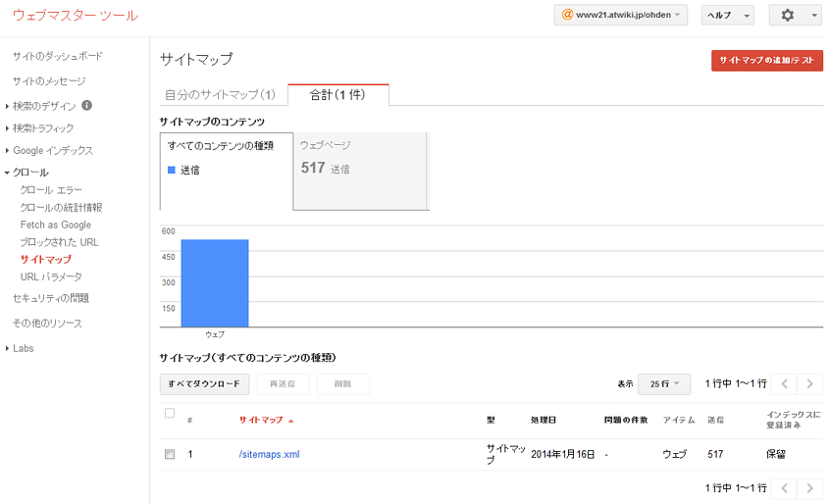Select すべてのコンテンツの種類 content panel
This screenshot has width=830, height=504.
point(227,172)
